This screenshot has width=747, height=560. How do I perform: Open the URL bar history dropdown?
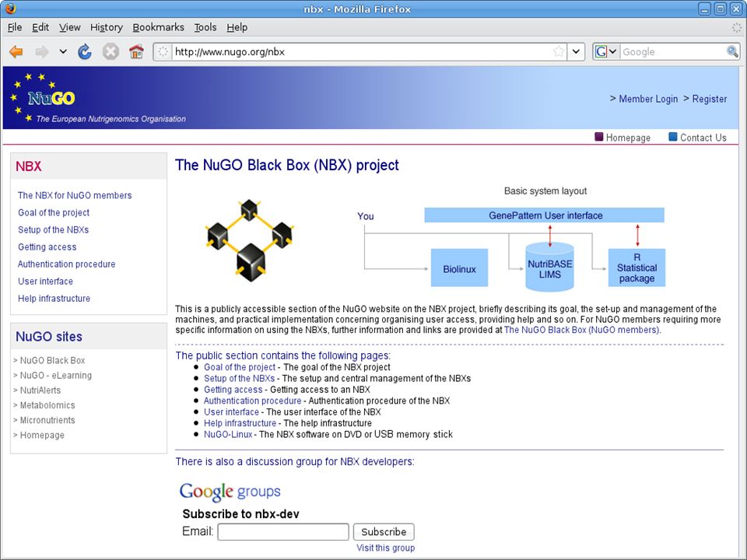click(576, 51)
